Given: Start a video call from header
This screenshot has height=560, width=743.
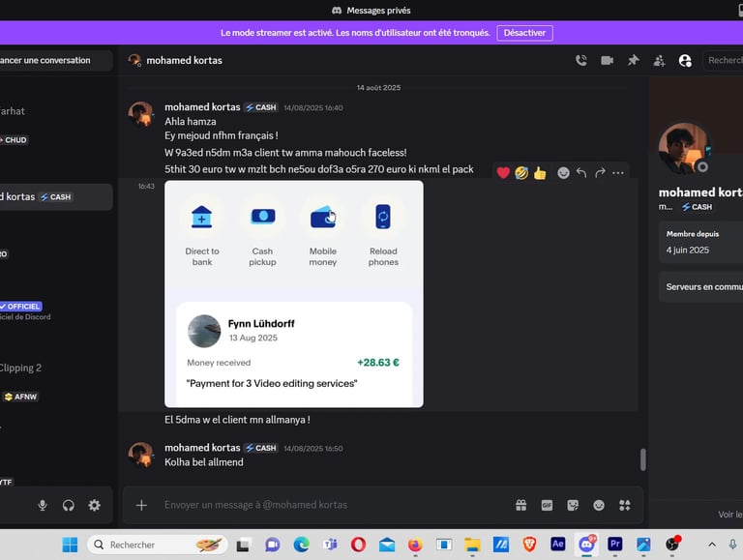Looking at the screenshot, I should pyautogui.click(x=607, y=60).
